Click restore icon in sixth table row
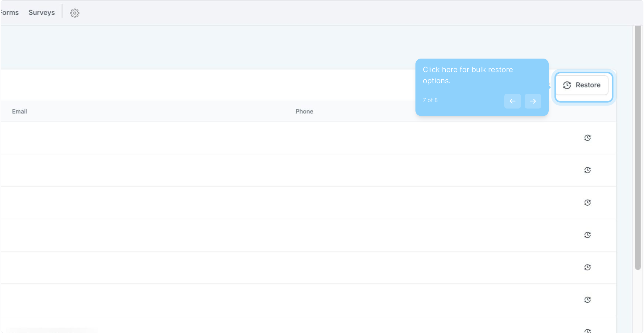 587,300
